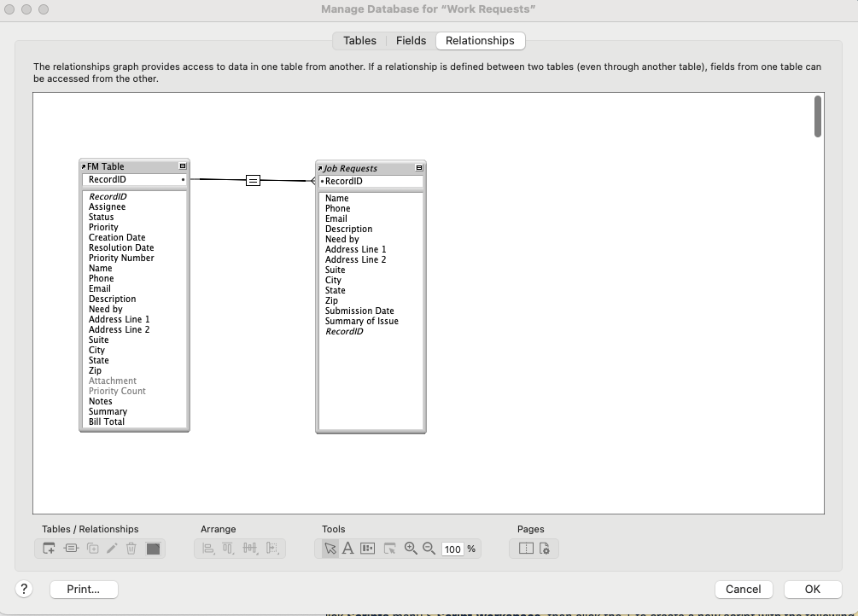Open the Job Requests header disclosure arrow
The width and height of the screenshot is (858, 616).
[x=319, y=167]
